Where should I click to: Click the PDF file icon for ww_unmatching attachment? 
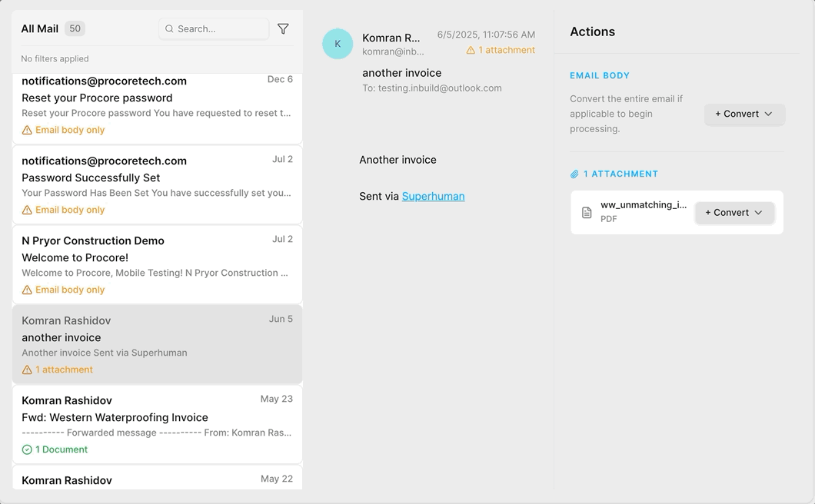click(587, 213)
